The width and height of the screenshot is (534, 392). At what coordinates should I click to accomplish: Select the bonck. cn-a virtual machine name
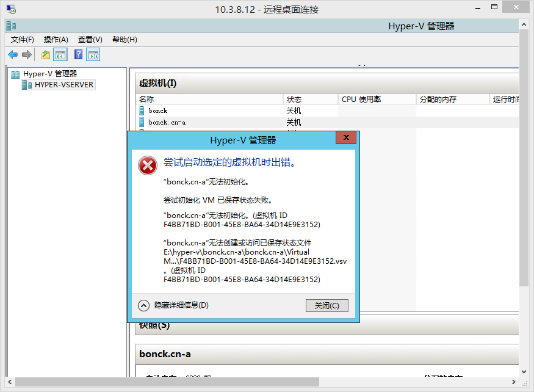coord(167,122)
